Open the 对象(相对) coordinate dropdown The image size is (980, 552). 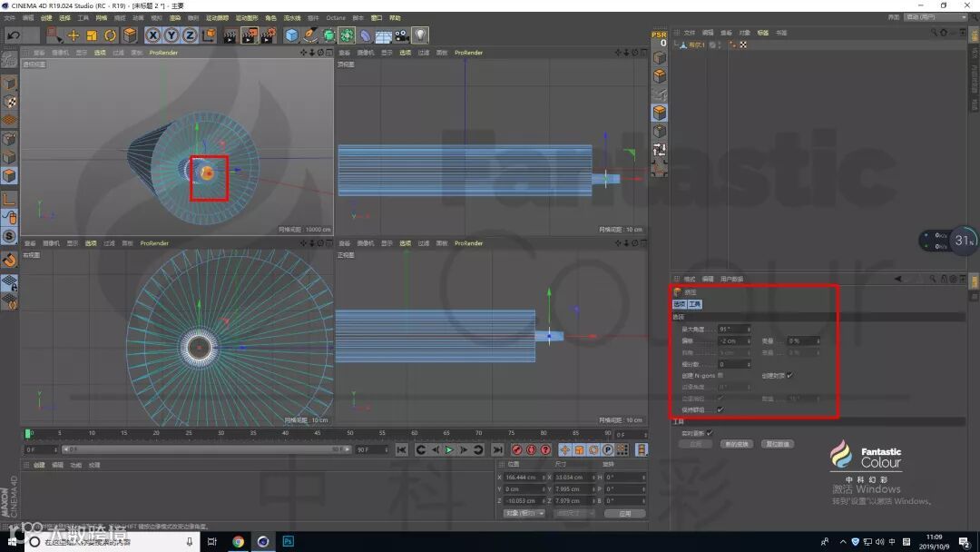[524, 513]
